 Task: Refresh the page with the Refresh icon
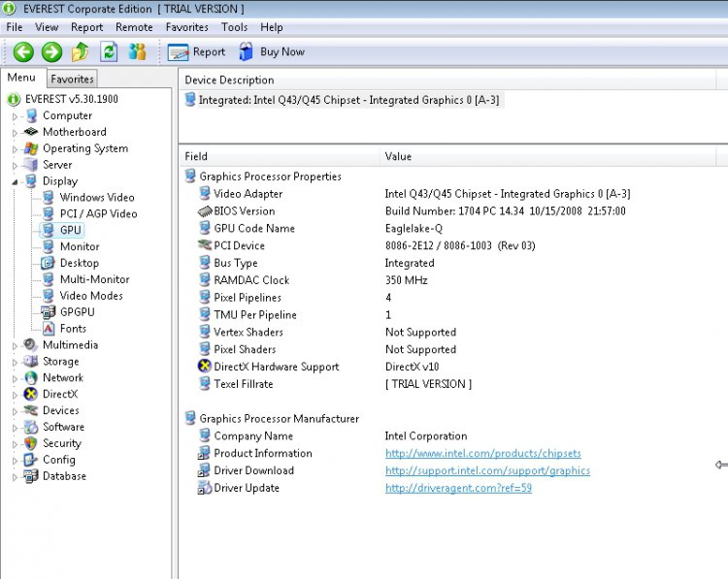[x=109, y=51]
